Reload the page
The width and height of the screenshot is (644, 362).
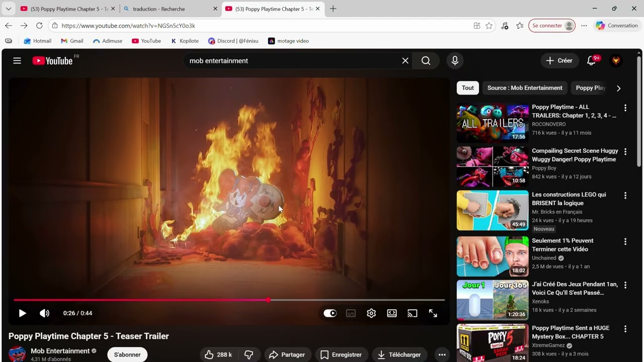[x=39, y=26]
